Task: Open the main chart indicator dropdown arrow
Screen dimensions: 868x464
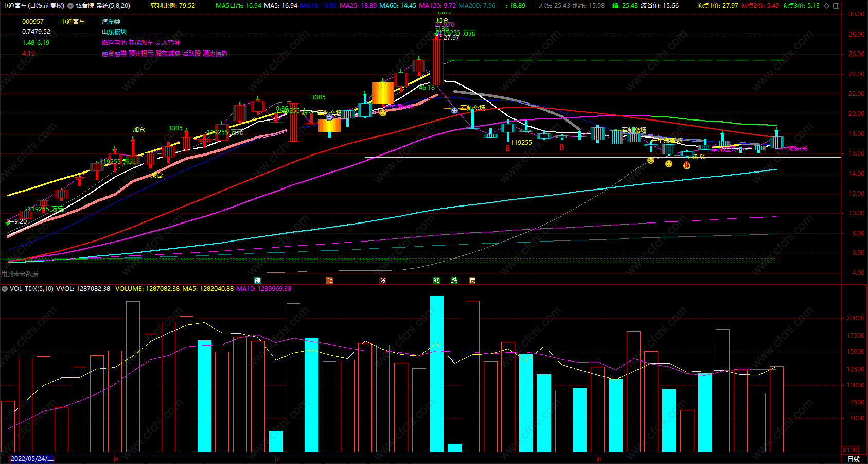Action: click(70, 6)
